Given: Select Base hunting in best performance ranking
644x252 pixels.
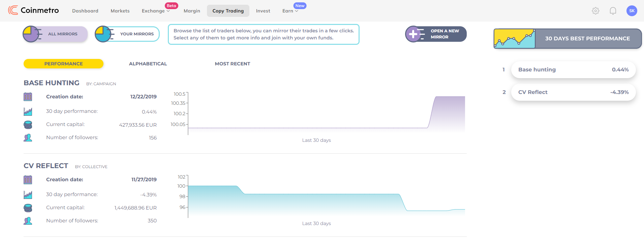Looking at the screenshot, I should click(573, 70).
